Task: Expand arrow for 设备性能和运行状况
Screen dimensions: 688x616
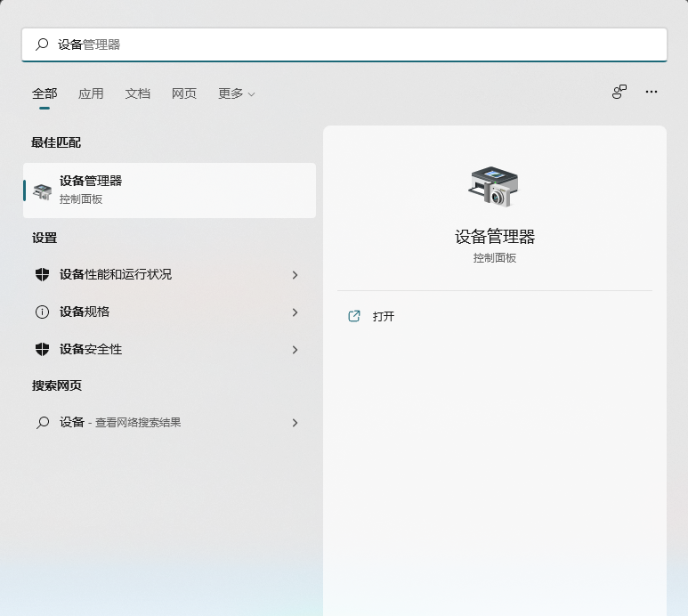Action: tap(295, 275)
